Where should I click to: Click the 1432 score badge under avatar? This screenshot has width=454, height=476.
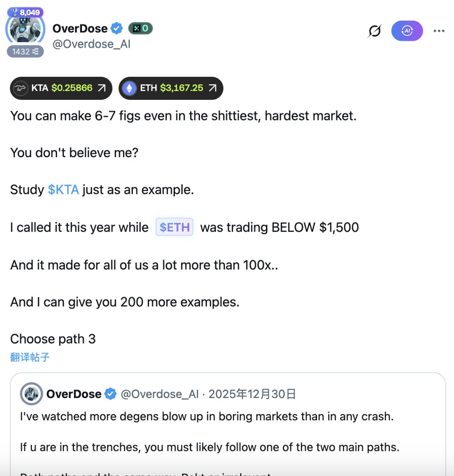click(25, 51)
